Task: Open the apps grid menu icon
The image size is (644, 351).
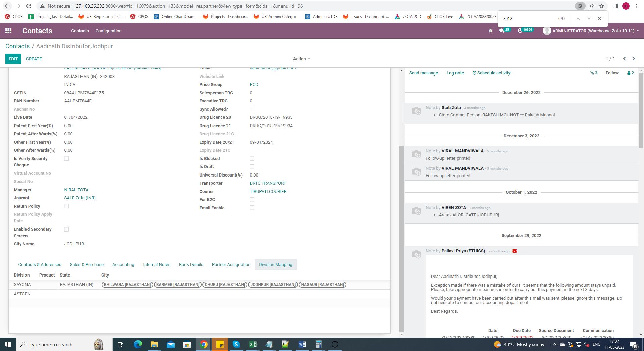Action: (8, 31)
